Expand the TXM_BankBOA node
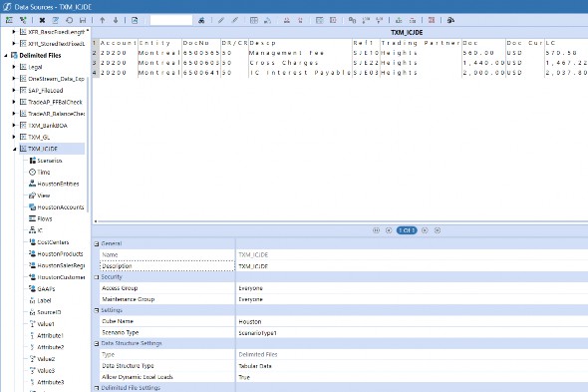588x392 pixels. [14, 125]
